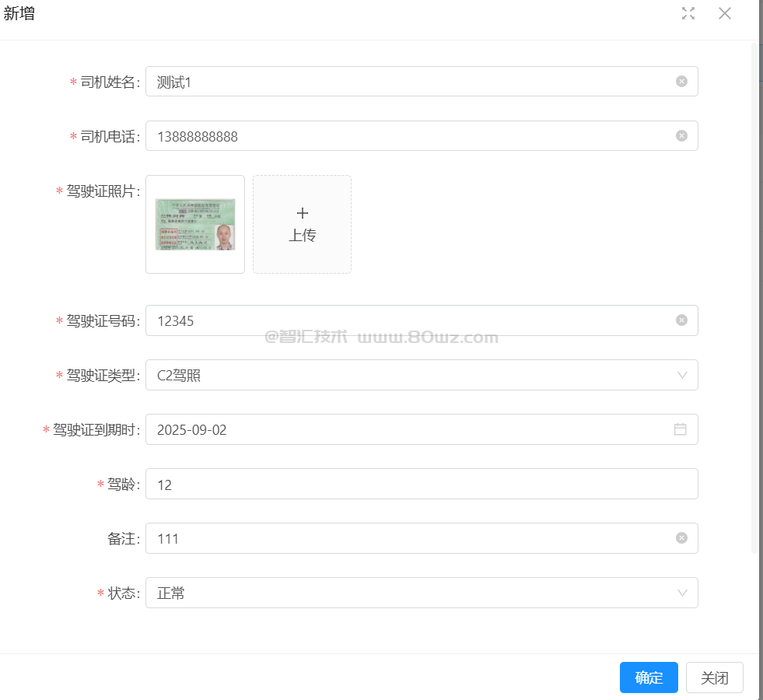Click the 新增 dialog title text
The image size is (763, 700).
(x=19, y=14)
